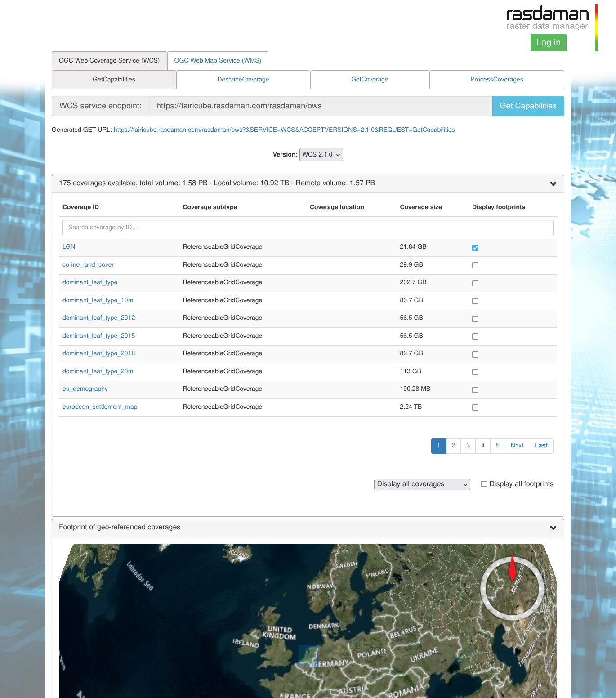The height and width of the screenshot is (698, 616).
Task: Focus the Search coverage by ID field
Action: tap(308, 228)
